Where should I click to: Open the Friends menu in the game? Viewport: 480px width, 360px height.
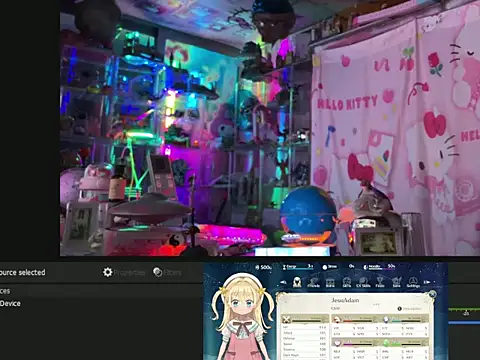pyautogui.click(x=313, y=282)
